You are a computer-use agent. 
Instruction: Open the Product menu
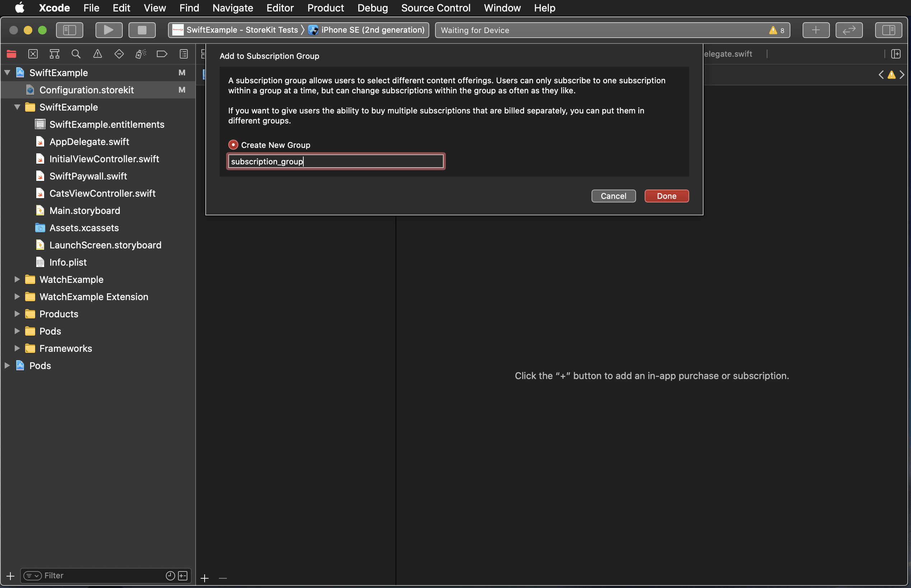pos(325,8)
